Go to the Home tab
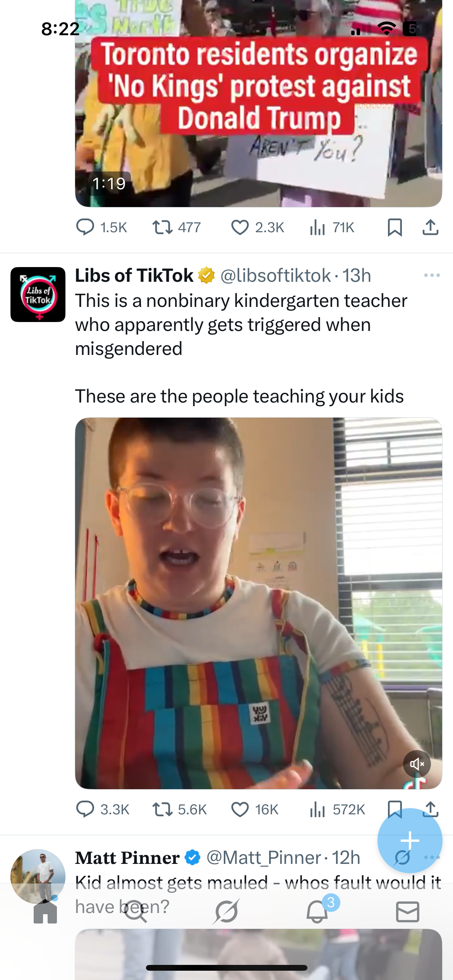 (45, 911)
